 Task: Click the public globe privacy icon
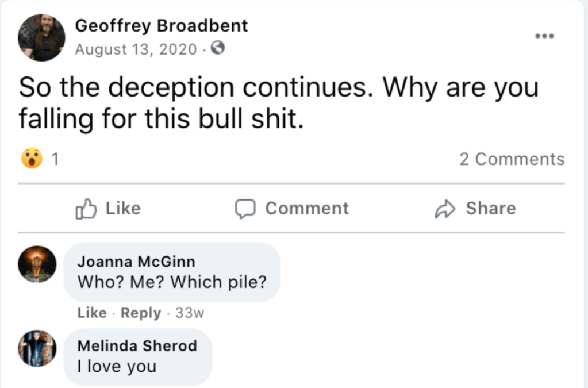pyautogui.click(x=218, y=49)
